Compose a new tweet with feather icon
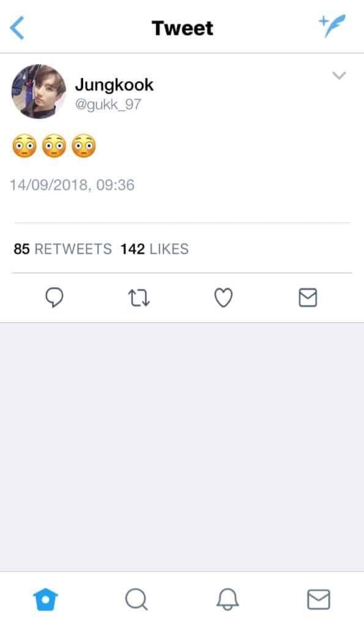Screen dimensions: 364x627 (x=332, y=26)
